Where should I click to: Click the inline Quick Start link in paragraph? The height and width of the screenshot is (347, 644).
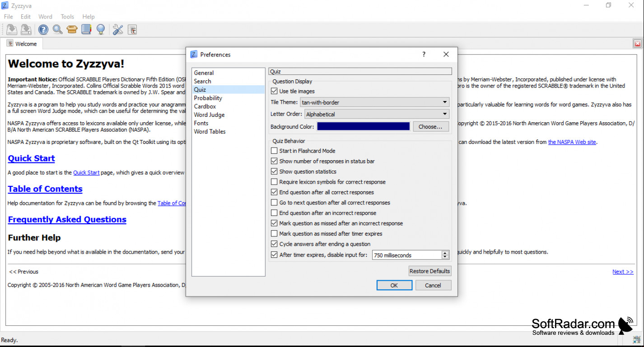click(x=86, y=172)
